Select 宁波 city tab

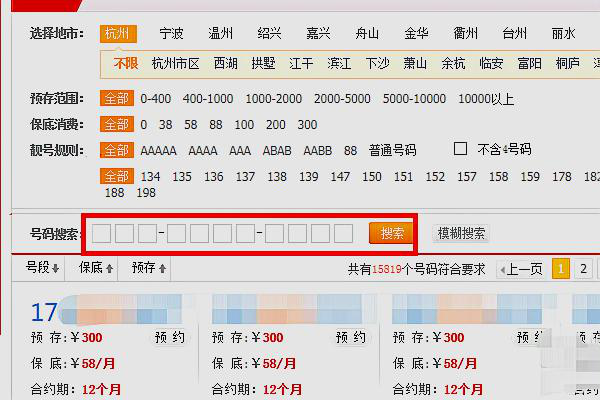(172, 33)
